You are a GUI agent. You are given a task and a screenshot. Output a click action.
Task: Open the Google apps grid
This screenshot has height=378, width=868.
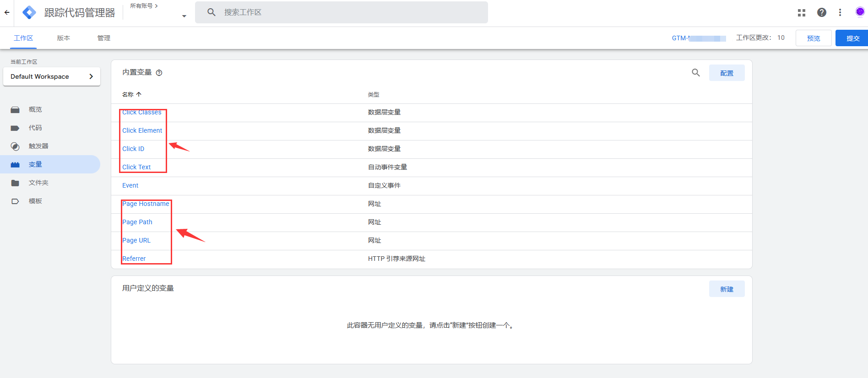[x=802, y=13]
